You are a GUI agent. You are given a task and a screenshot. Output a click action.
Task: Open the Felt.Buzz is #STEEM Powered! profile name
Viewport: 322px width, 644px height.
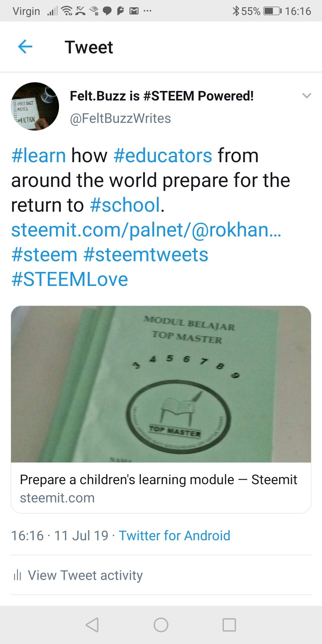[162, 96]
